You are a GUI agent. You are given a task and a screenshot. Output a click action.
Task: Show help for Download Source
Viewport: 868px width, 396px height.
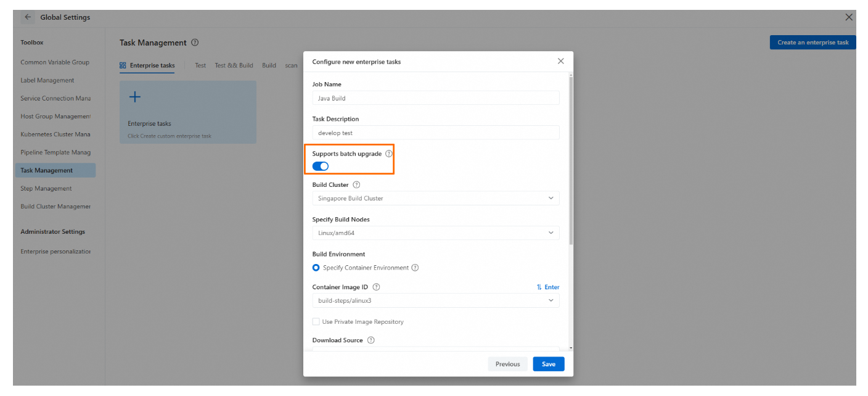tap(371, 340)
